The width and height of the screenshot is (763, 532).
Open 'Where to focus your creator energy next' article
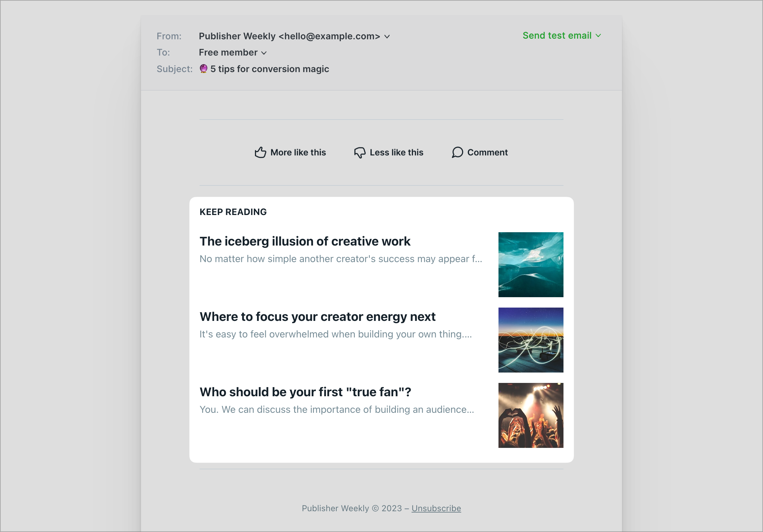coord(318,316)
